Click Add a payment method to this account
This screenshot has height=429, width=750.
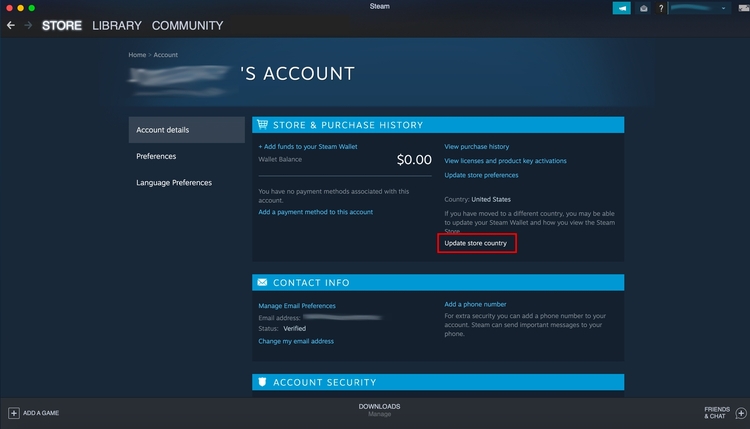click(315, 212)
